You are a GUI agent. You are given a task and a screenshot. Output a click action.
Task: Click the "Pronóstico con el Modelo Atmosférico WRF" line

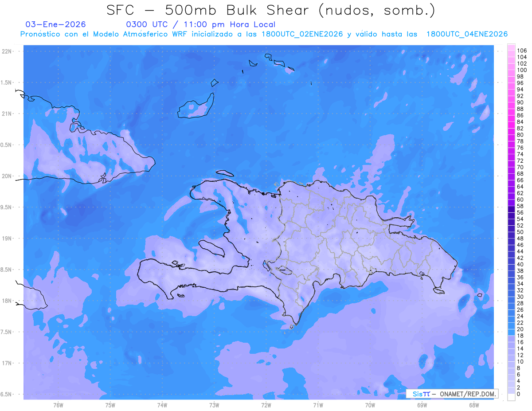(x=264, y=34)
